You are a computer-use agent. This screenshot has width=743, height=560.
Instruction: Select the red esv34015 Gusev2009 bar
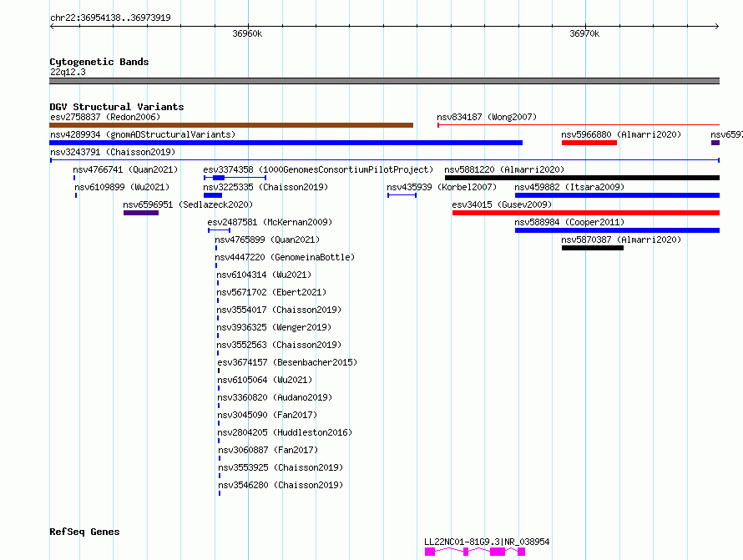586,213
